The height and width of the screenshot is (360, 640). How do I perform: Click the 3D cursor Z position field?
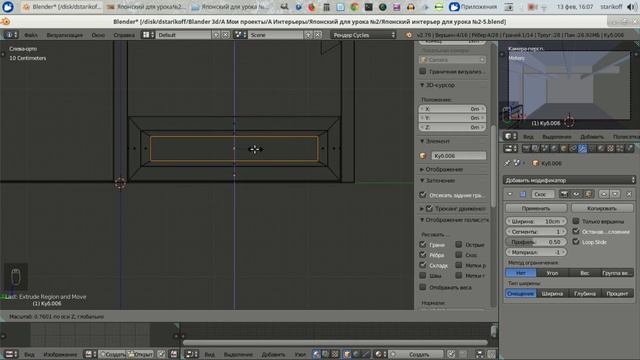pos(452,127)
